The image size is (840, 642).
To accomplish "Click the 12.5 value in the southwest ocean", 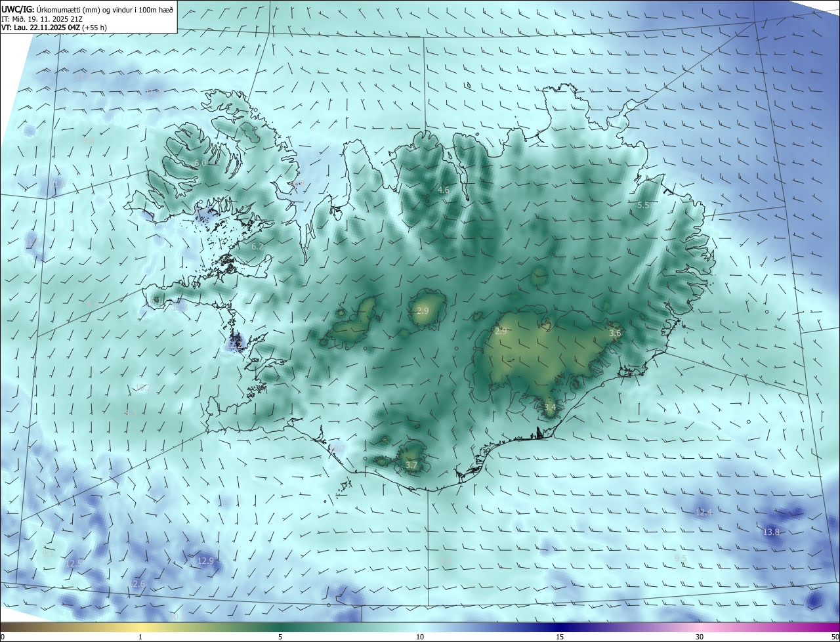I will pos(74,563).
